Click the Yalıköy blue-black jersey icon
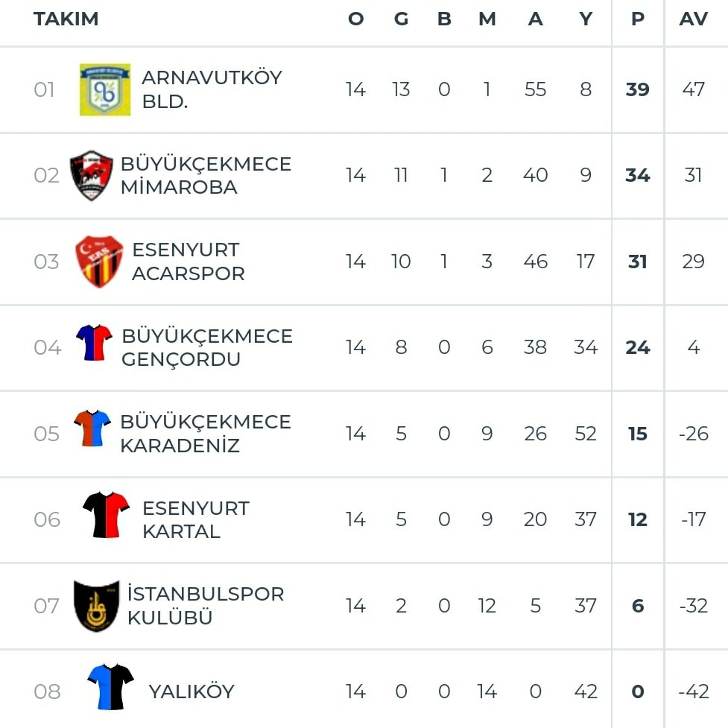The width and height of the screenshot is (728, 728). tap(110, 687)
